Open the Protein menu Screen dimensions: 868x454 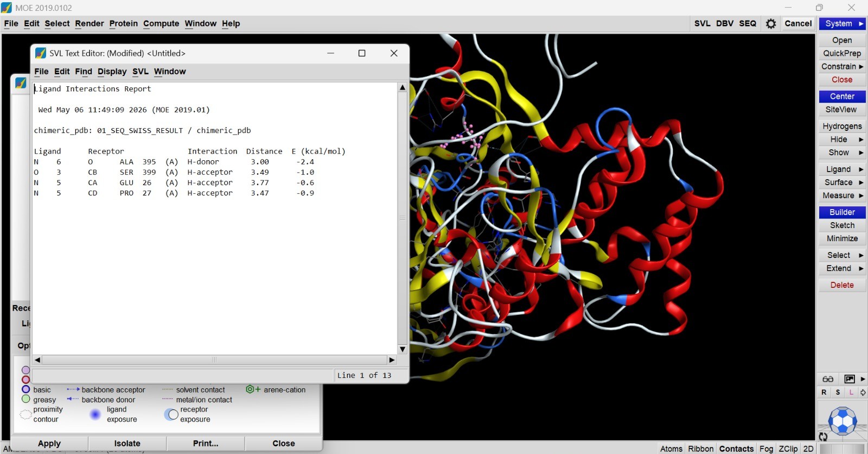[123, 23]
